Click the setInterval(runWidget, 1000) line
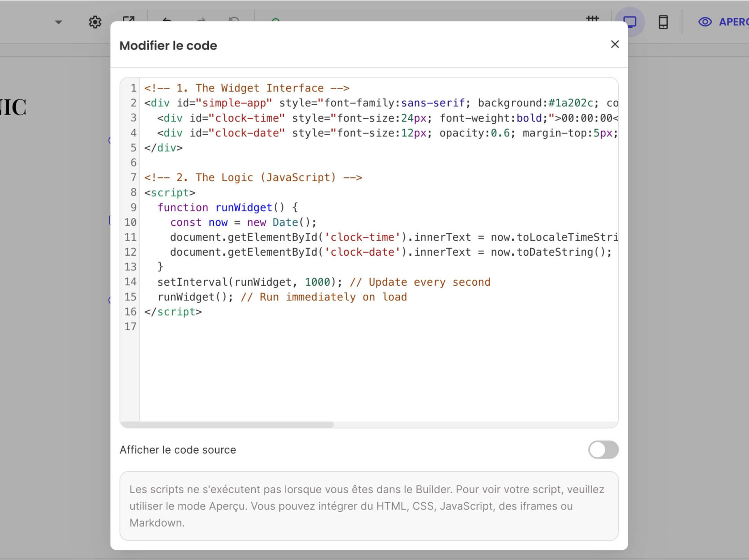Screen dimensions: 749x560 [324, 282]
